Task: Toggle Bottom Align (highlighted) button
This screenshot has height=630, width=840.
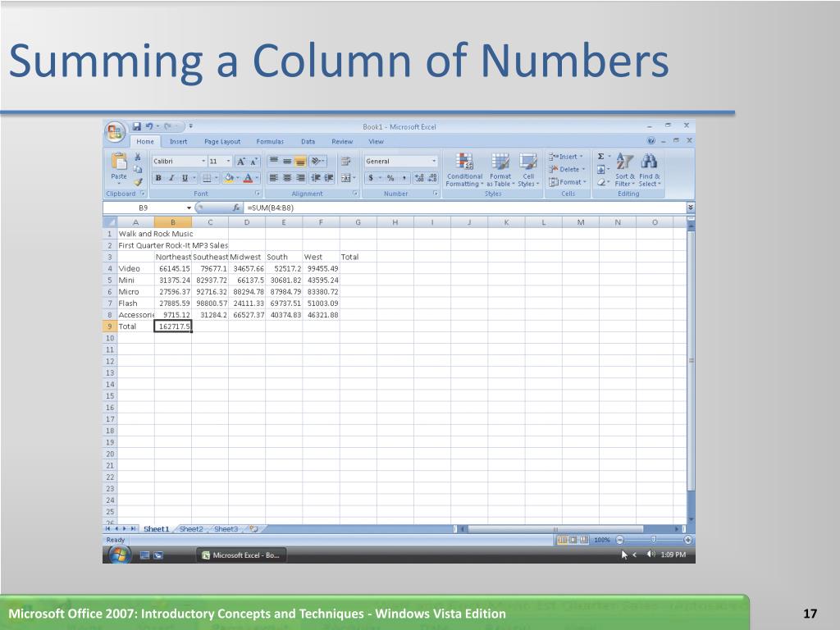Action: (x=301, y=162)
